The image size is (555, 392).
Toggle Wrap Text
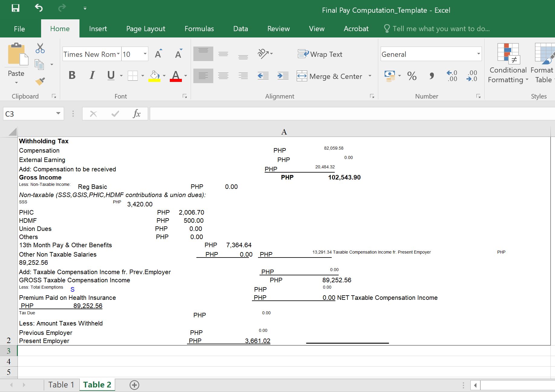coord(320,54)
